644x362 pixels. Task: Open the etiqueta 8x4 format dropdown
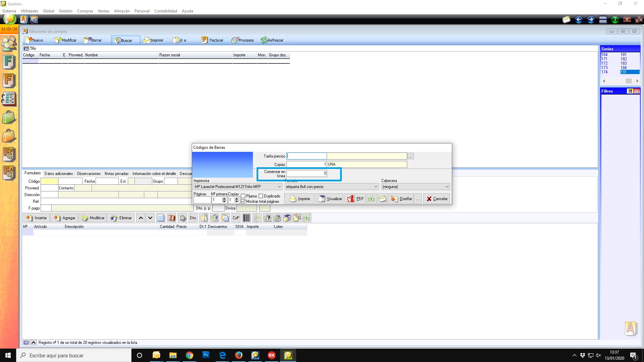[376, 187]
